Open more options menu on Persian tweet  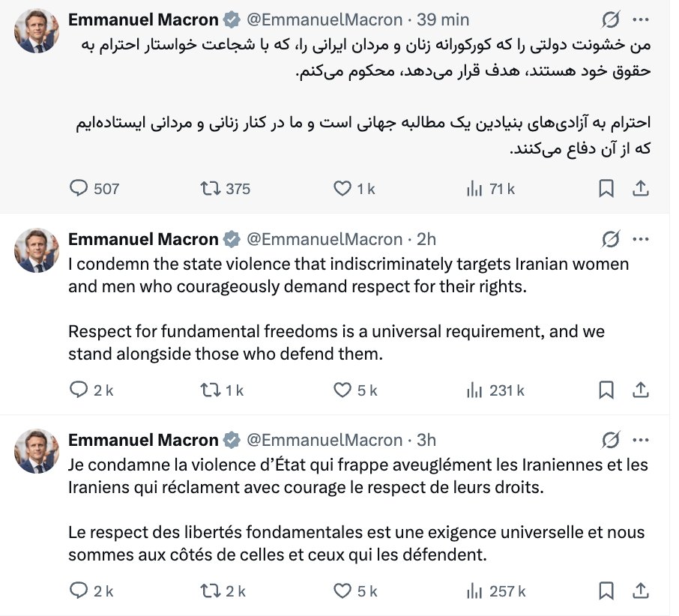click(x=641, y=19)
